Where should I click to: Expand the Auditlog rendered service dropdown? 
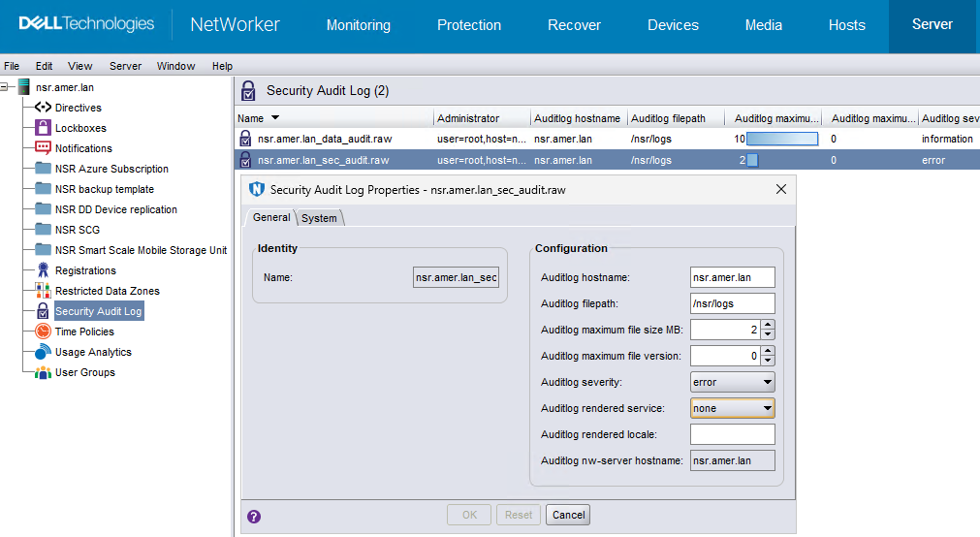(x=767, y=408)
